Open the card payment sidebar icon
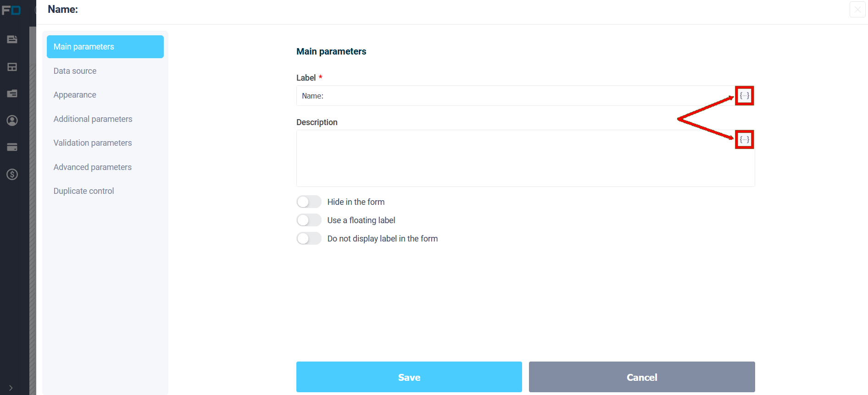The image size is (868, 395). click(12, 147)
